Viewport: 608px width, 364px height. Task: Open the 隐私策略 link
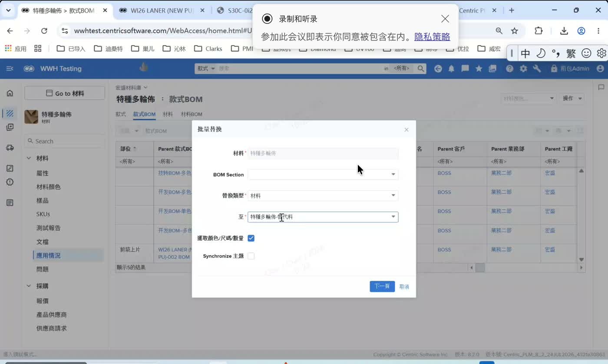tap(432, 37)
